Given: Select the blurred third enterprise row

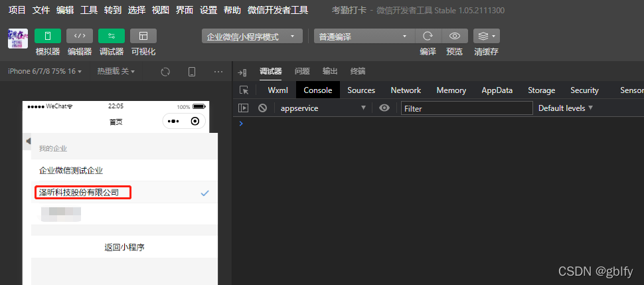Looking at the screenshot, I should tap(124, 214).
